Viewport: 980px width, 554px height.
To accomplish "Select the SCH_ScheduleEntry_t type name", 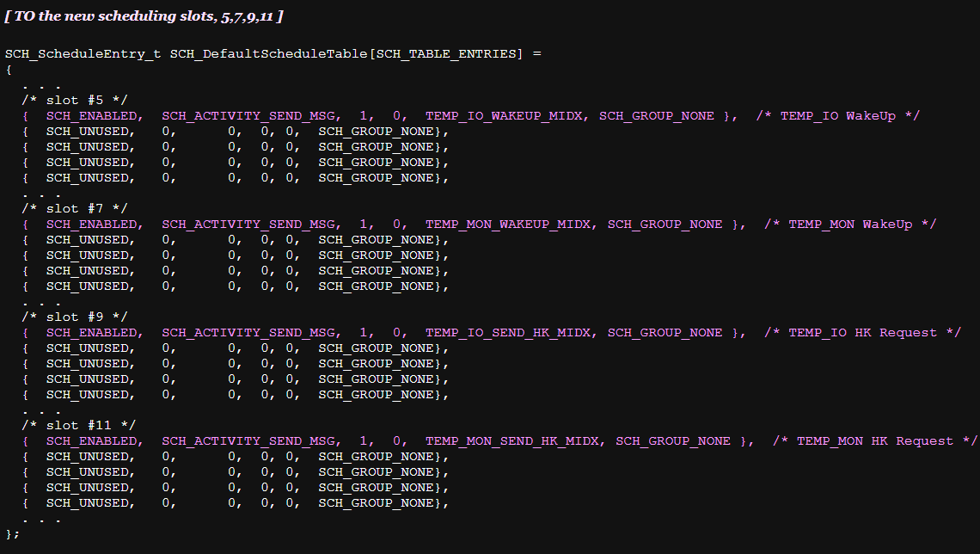I will [x=83, y=54].
